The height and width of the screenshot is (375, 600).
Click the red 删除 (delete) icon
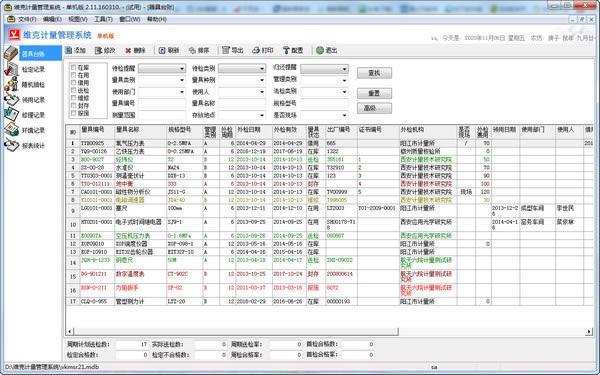point(128,50)
